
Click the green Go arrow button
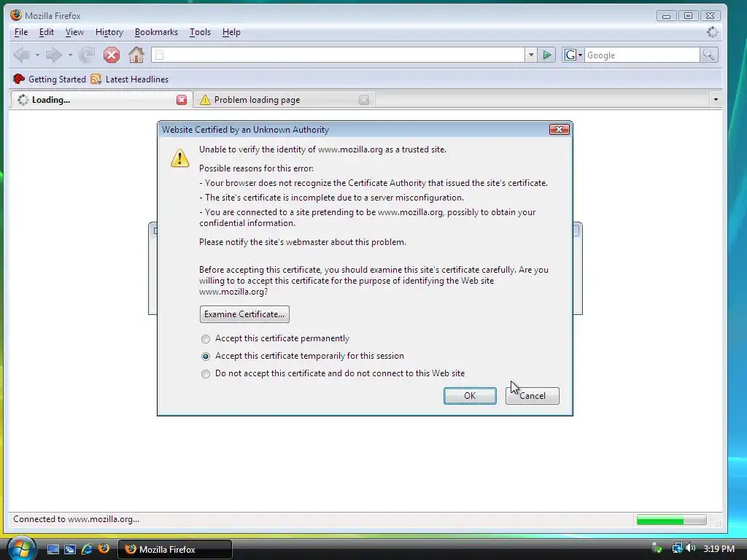tap(547, 55)
